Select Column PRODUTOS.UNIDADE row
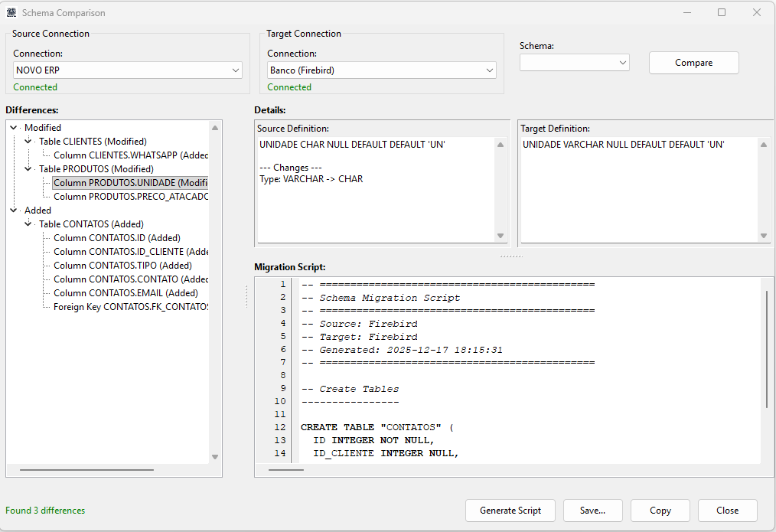The width and height of the screenshot is (776, 532). point(131,183)
